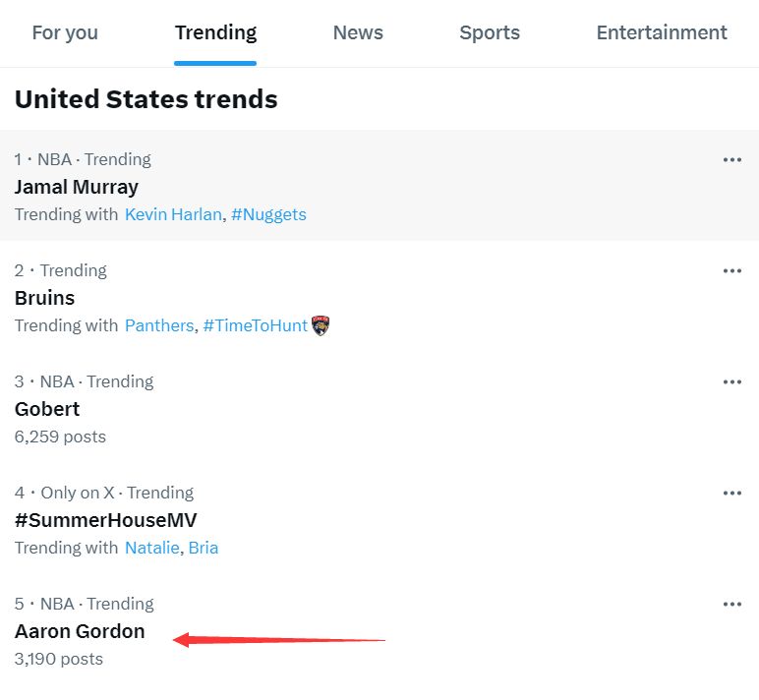Open the Natalie related trend link
The width and height of the screenshot is (759, 700).
coord(152,548)
